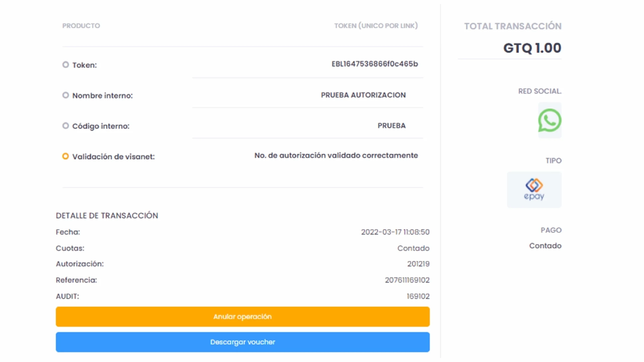The width and height of the screenshot is (644, 362).
Task: Click the Validación de visanet label
Action: coord(113,157)
